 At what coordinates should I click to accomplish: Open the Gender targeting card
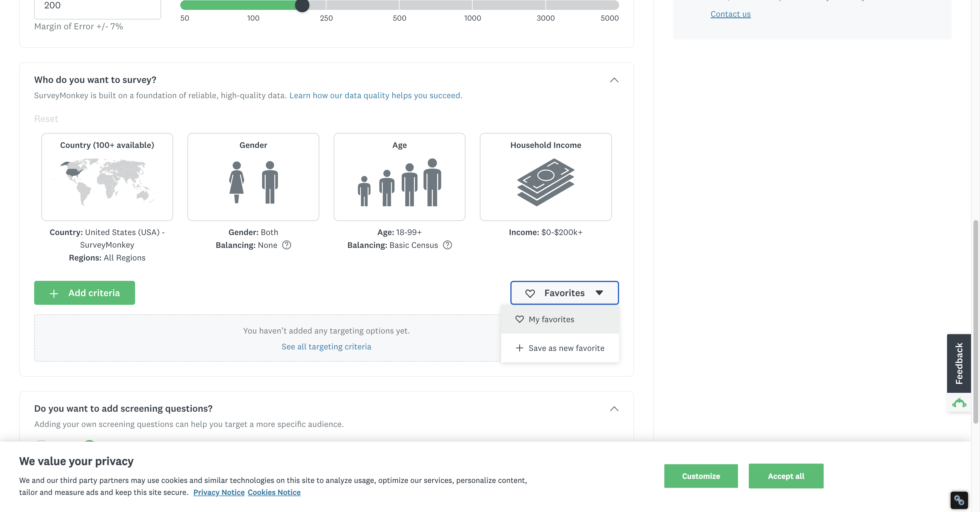pos(253,176)
